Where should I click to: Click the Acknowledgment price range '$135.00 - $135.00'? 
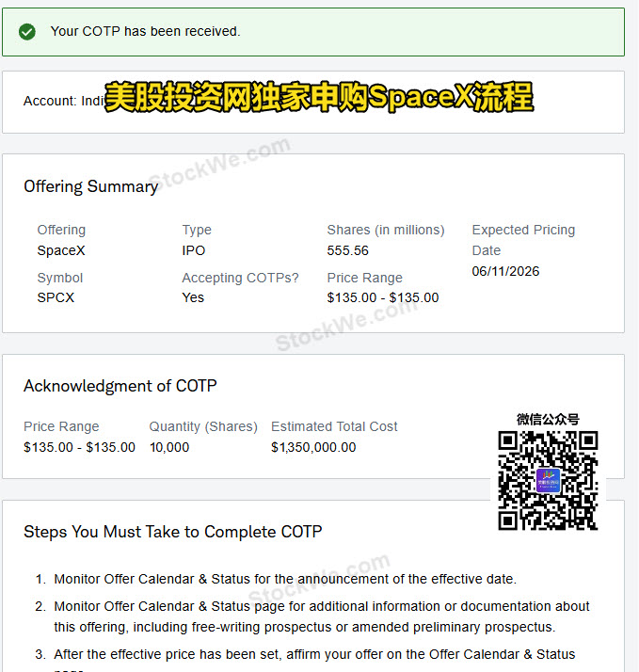tap(79, 447)
